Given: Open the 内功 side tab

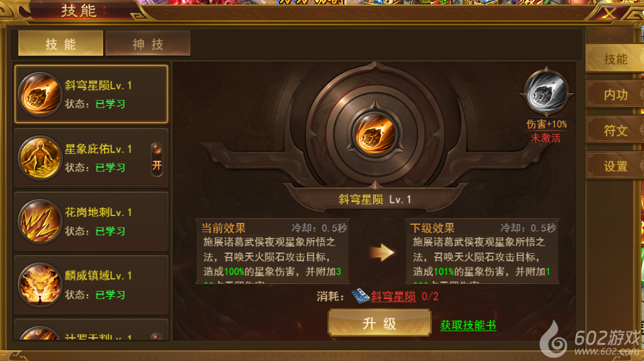Looking at the screenshot, I should coord(615,95).
